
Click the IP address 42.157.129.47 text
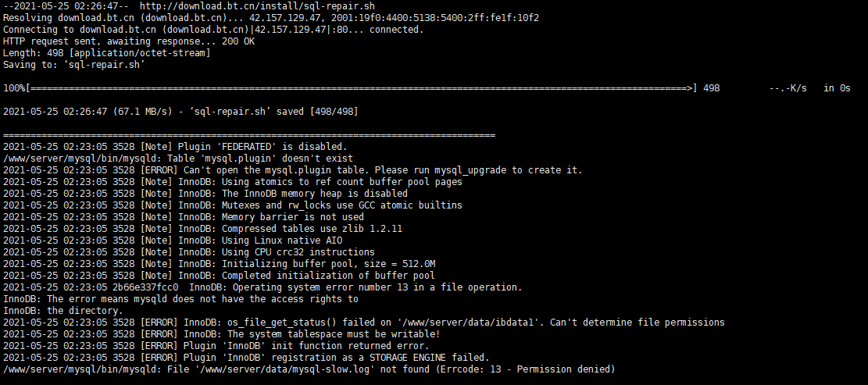tap(284, 18)
